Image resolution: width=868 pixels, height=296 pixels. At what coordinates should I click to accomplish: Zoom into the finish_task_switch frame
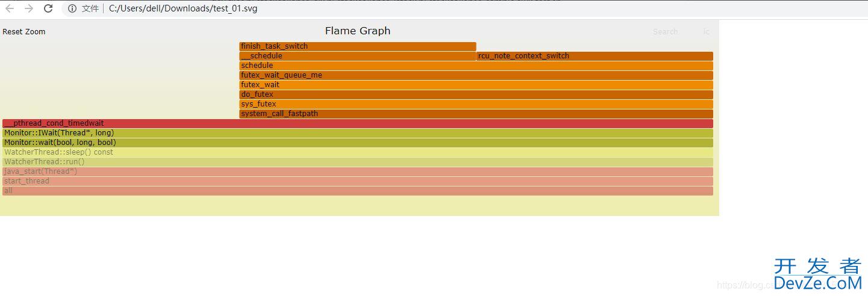tap(357, 46)
